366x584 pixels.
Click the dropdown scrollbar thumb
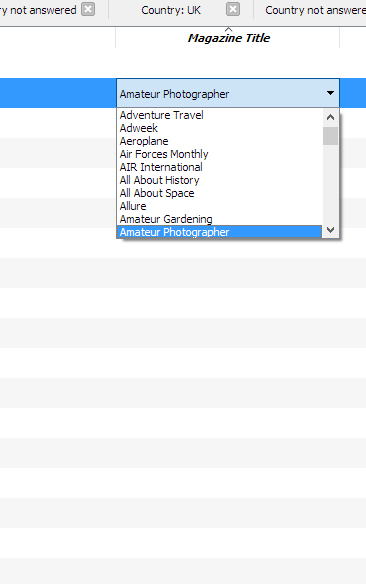(x=330, y=136)
